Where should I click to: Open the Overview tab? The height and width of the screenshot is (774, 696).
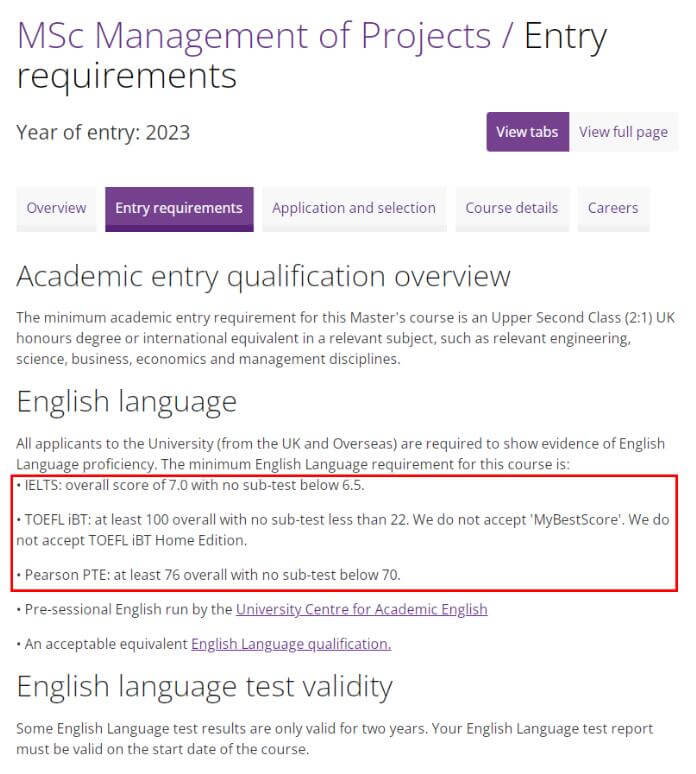pyautogui.click(x=56, y=208)
